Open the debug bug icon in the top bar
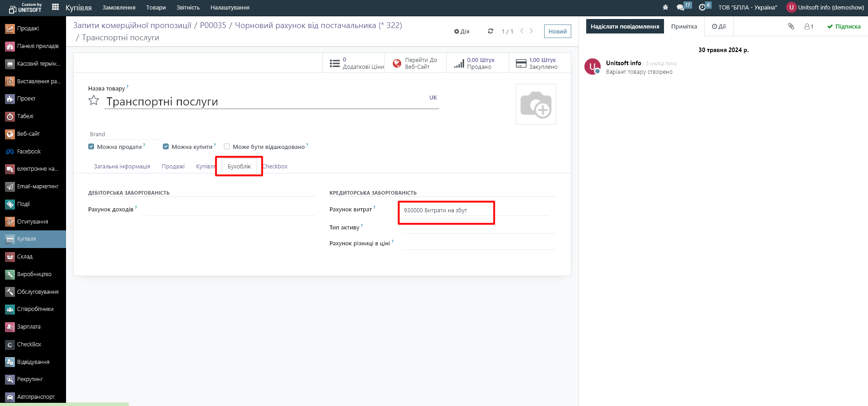Viewport: 868px width, 406px height. (665, 7)
